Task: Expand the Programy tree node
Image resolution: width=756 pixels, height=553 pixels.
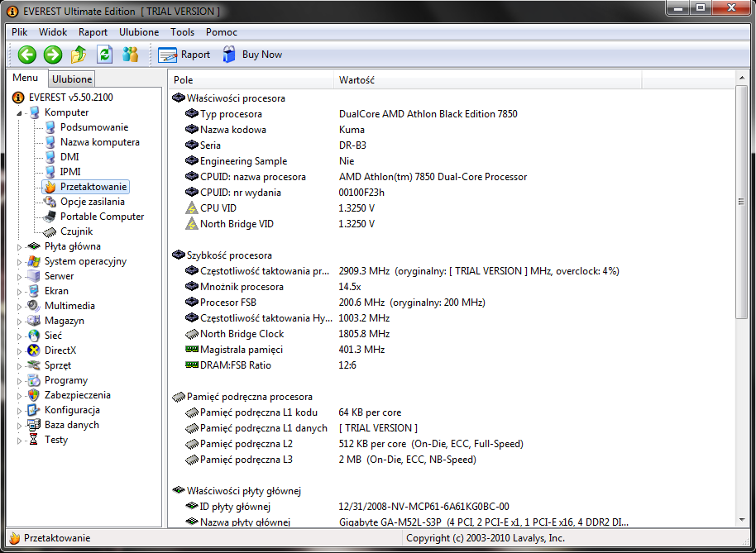Action: (x=19, y=382)
